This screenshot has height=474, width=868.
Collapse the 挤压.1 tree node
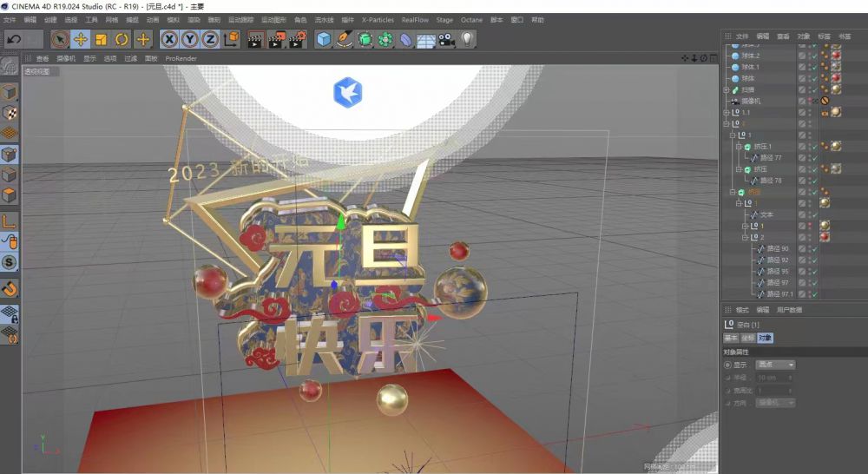coord(740,147)
